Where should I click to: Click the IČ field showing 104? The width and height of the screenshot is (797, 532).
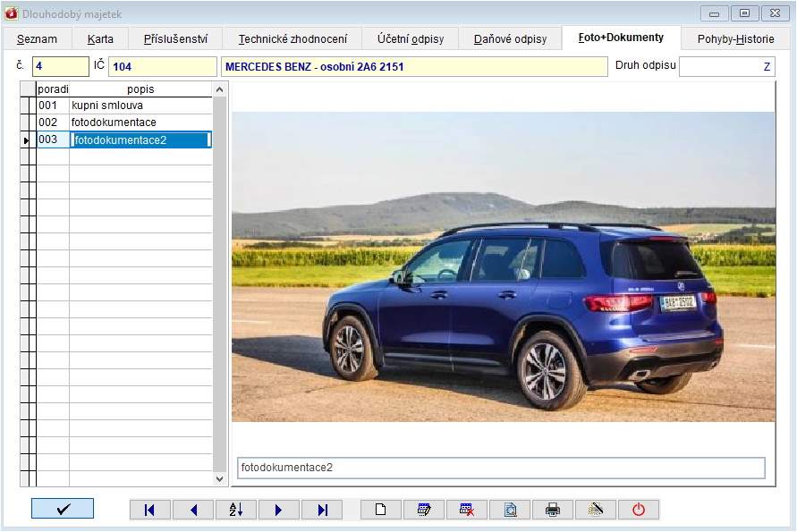163,66
